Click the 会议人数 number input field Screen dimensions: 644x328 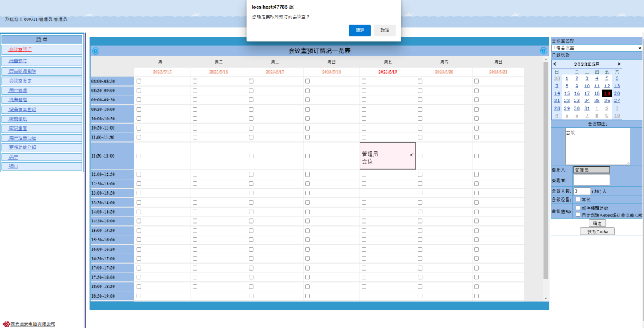pyautogui.click(x=581, y=191)
